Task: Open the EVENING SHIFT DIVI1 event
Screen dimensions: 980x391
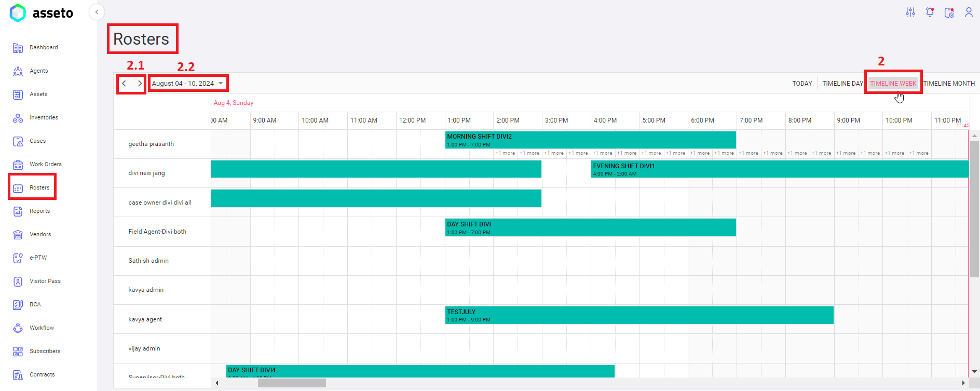Action: [780, 169]
